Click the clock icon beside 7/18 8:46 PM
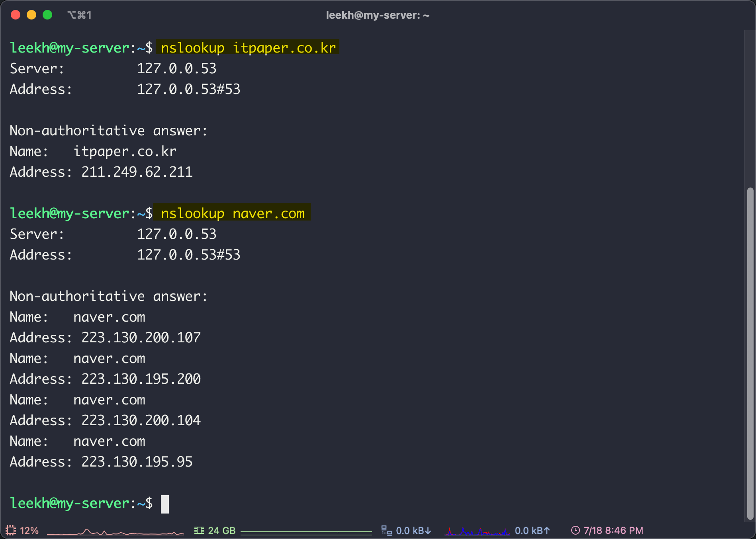Screen dimensions: 756x539 pyautogui.click(x=575, y=530)
